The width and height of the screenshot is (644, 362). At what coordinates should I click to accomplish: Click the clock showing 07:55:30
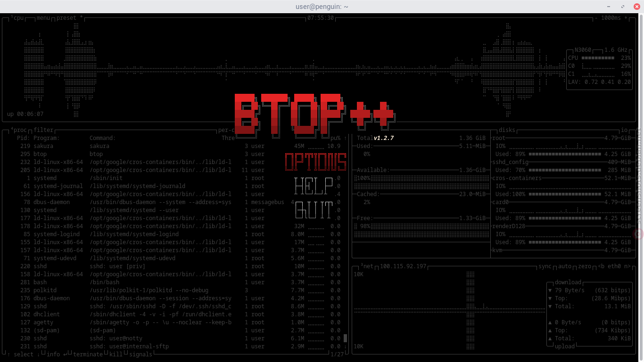click(x=321, y=17)
